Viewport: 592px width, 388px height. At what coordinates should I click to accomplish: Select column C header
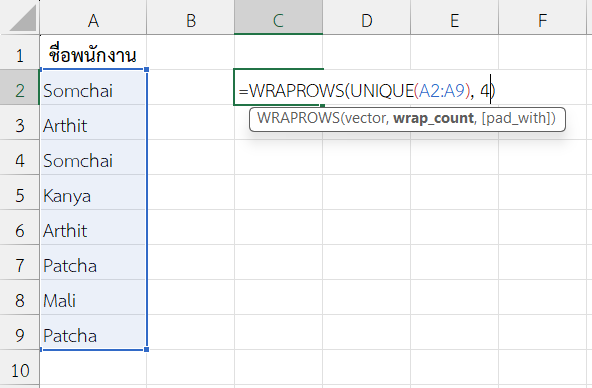(x=278, y=17)
